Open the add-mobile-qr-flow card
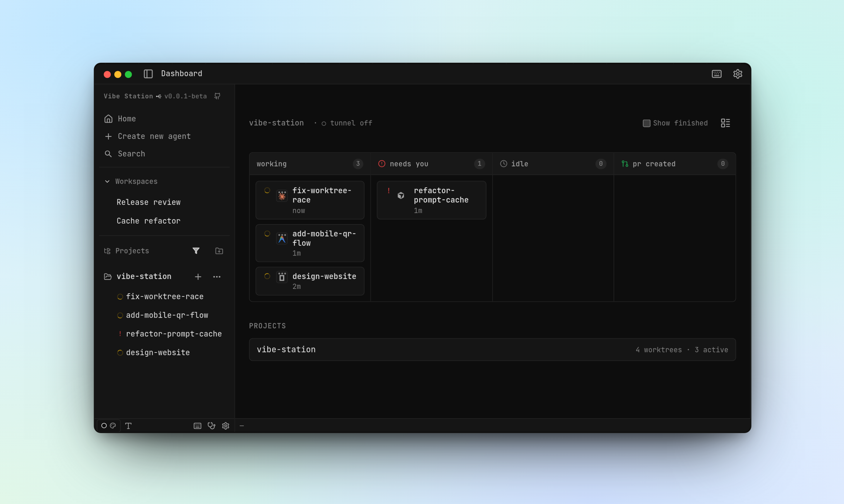Viewport: 844px width, 504px height. (x=310, y=243)
